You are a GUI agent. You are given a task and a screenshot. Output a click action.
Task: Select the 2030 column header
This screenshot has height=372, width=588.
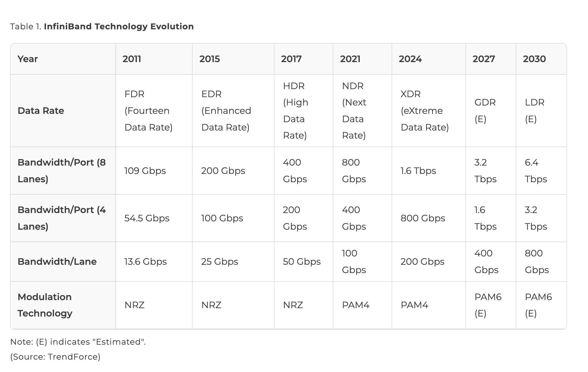point(534,59)
